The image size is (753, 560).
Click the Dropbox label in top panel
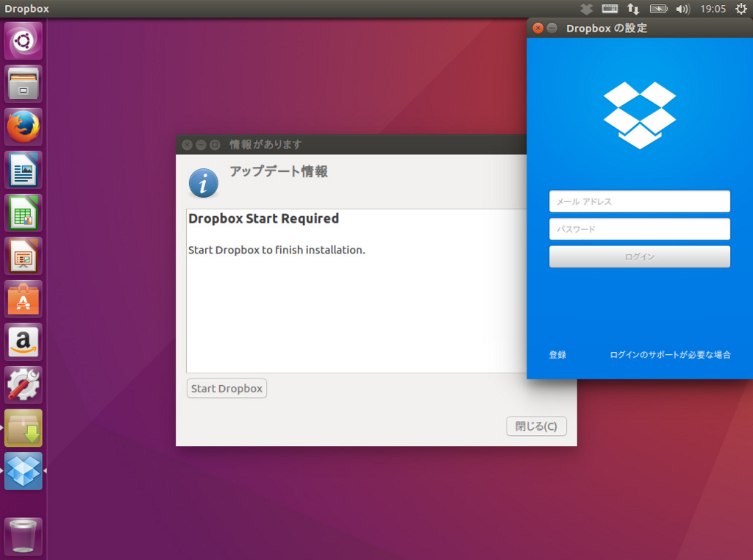tap(27, 9)
